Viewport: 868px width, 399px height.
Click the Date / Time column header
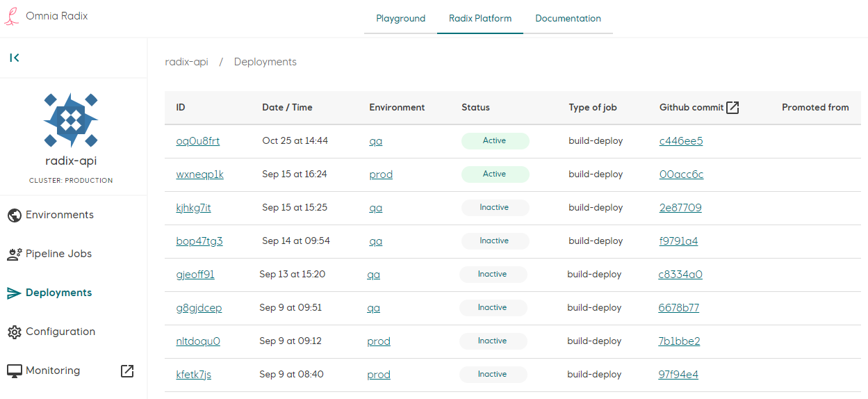click(287, 108)
